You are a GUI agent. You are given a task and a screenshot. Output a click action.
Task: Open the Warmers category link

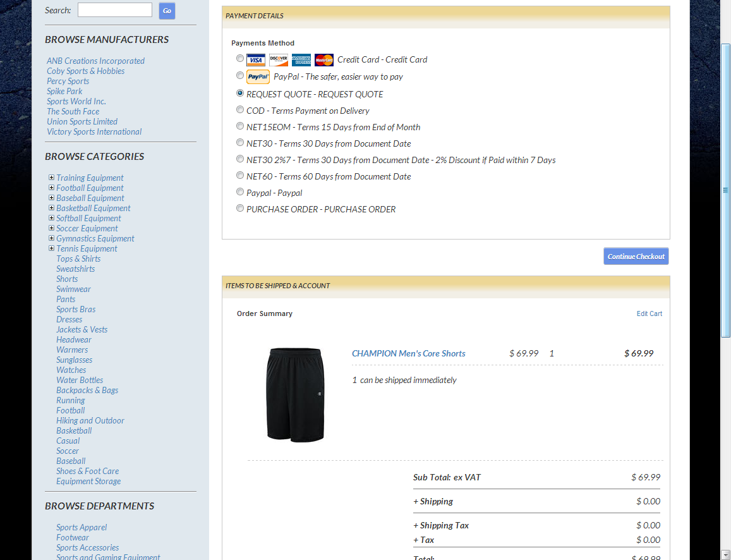(x=72, y=350)
